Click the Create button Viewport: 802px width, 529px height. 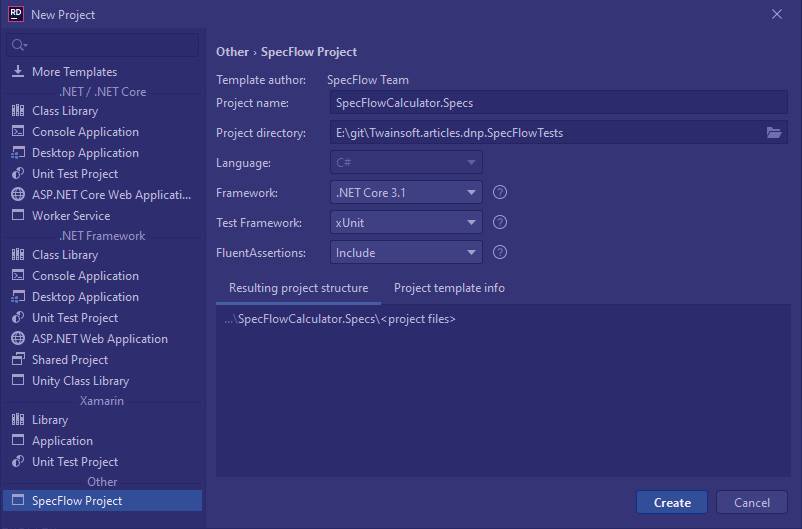(x=672, y=502)
